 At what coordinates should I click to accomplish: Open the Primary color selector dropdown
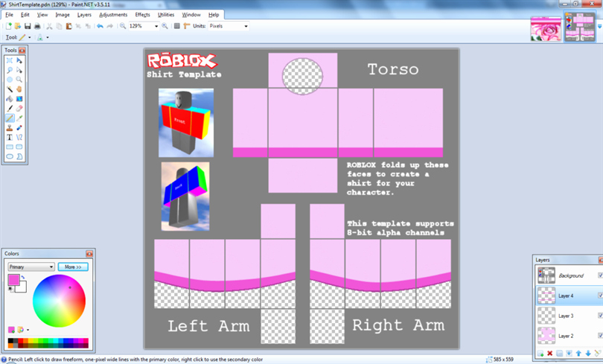point(31,266)
